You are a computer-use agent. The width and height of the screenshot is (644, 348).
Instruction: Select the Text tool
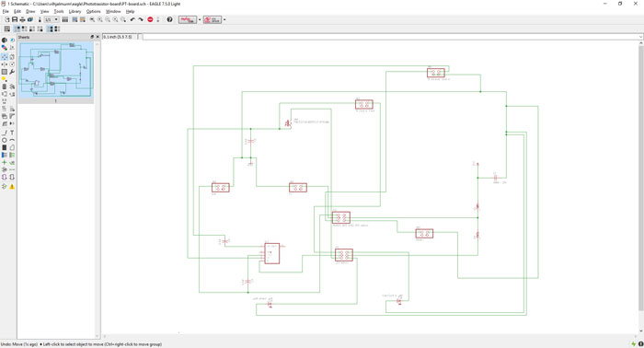pos(12,133)
